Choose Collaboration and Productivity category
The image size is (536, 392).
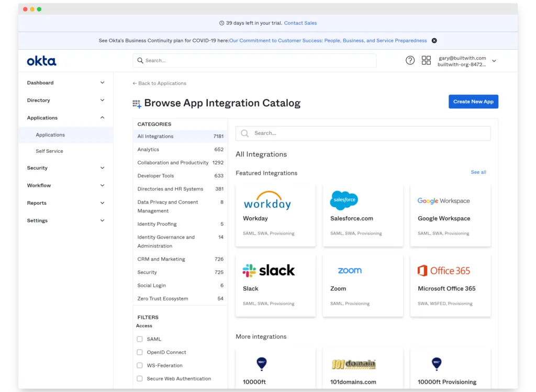tap(180, 163)
